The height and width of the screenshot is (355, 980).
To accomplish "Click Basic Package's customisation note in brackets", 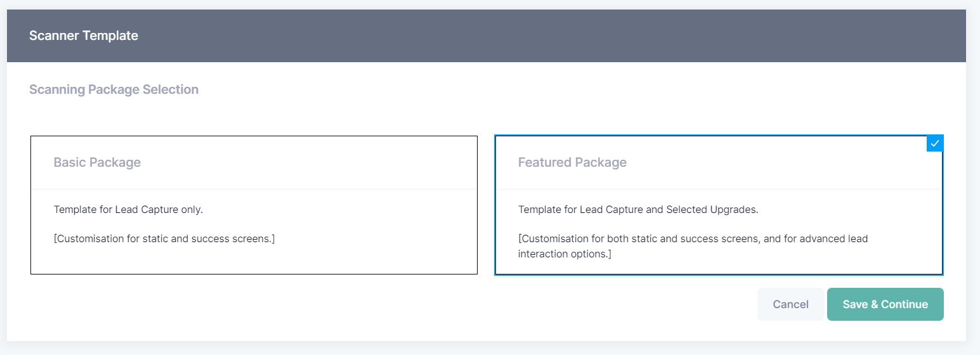I will 164,239.
